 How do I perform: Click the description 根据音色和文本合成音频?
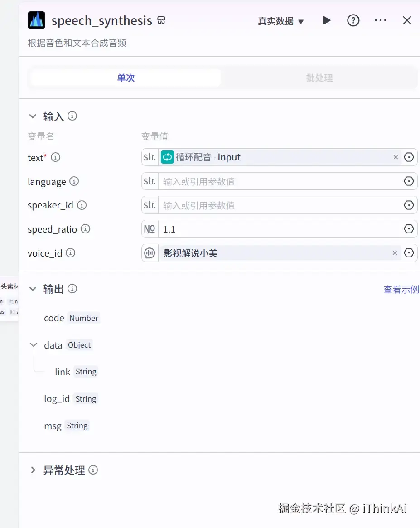[77, 43]
